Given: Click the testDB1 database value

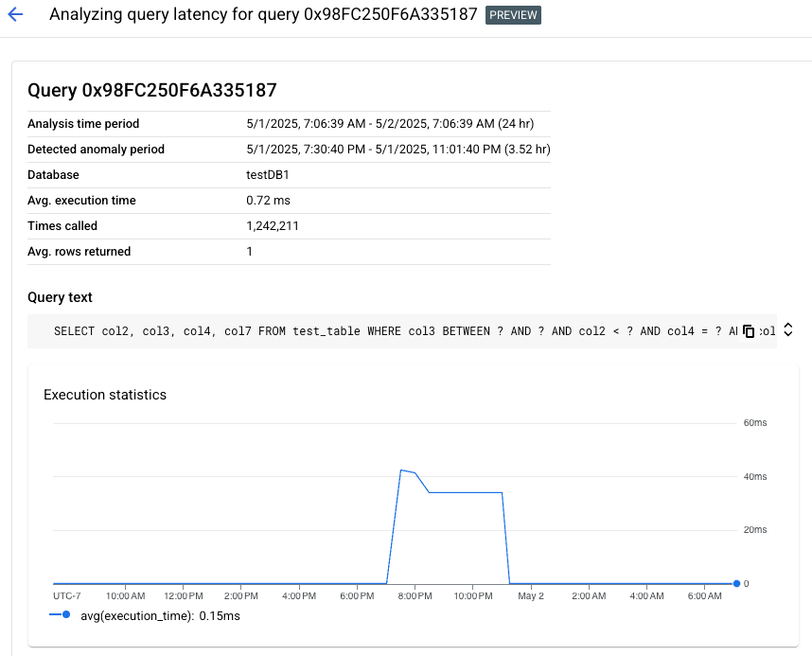Looking at the screenshot, I should (x=264, y=174).
